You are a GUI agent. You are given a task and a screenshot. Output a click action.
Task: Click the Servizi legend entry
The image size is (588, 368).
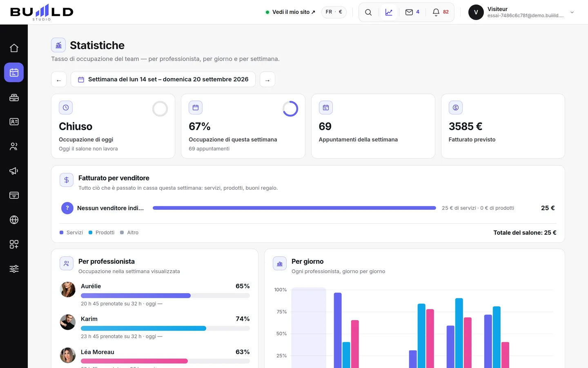coord(71,233)
